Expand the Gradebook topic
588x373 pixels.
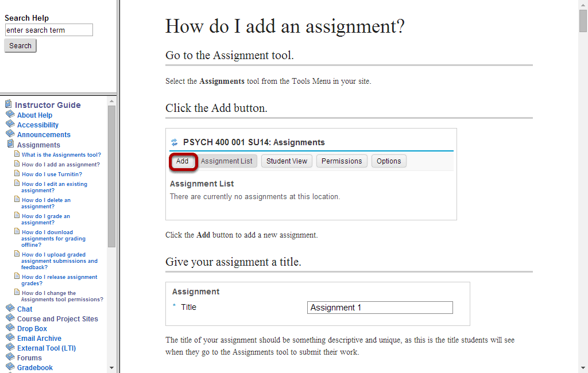(35, 368)
